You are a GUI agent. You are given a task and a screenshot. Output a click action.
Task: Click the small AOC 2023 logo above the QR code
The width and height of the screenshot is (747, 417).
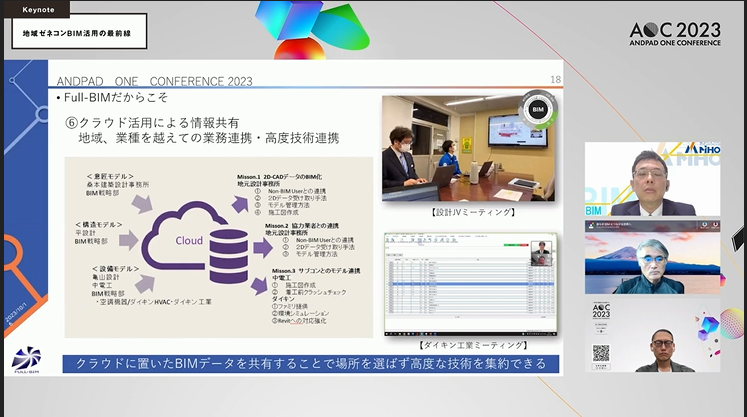pyautogui.click(x=601, y=311)
